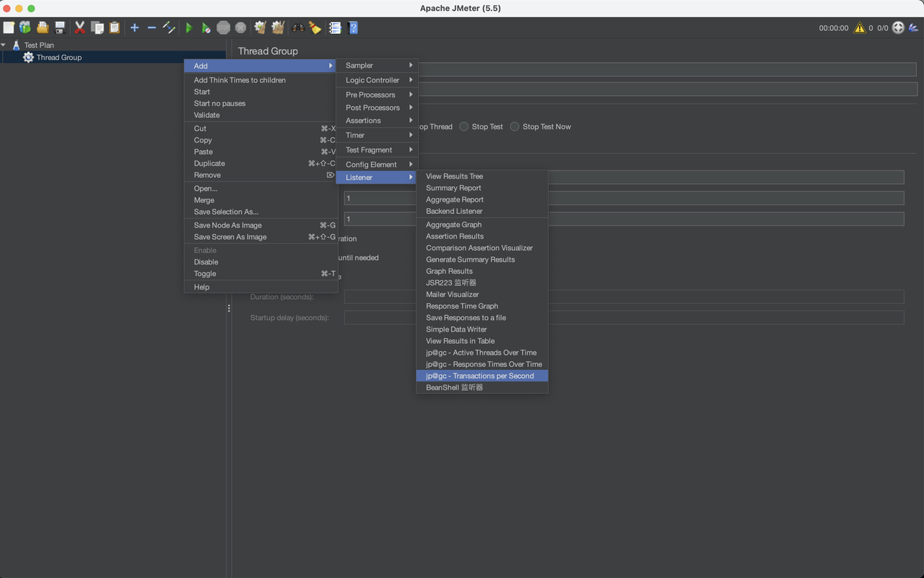Expand the Config Element submenu
The image size is (924, 578).
(377, 165)
